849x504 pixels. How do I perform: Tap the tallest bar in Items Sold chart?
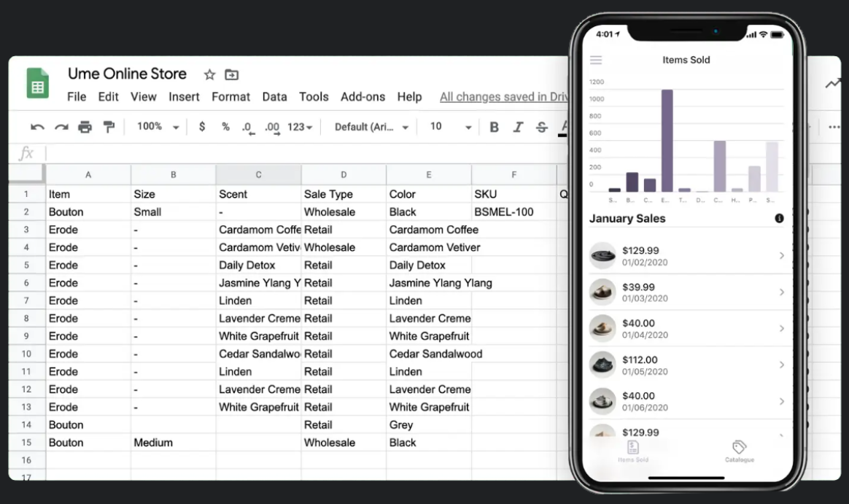pyautogui.click(x=667, y=141)
